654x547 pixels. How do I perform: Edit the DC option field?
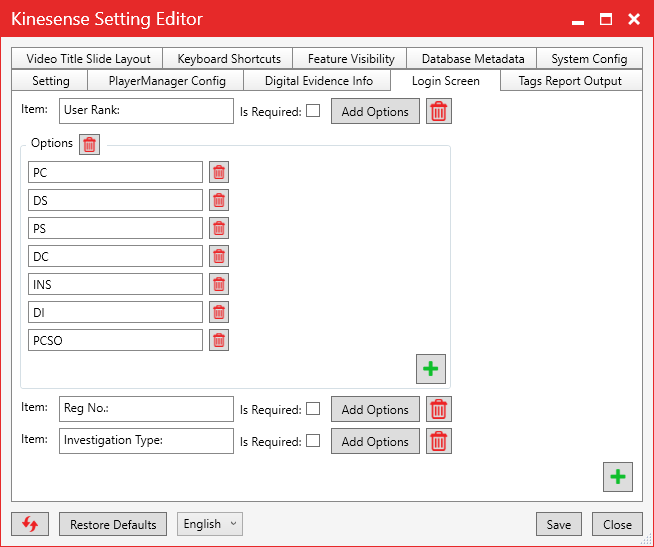(116, 256)
